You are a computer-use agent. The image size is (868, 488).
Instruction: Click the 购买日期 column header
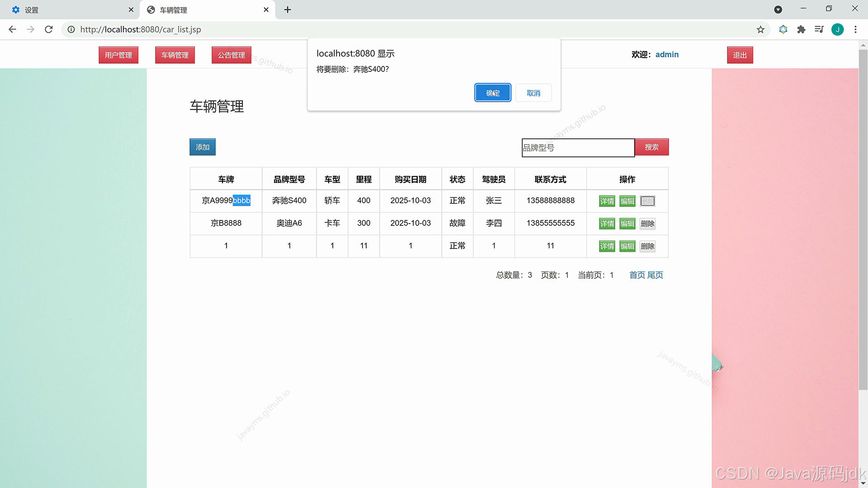(410, 179)
